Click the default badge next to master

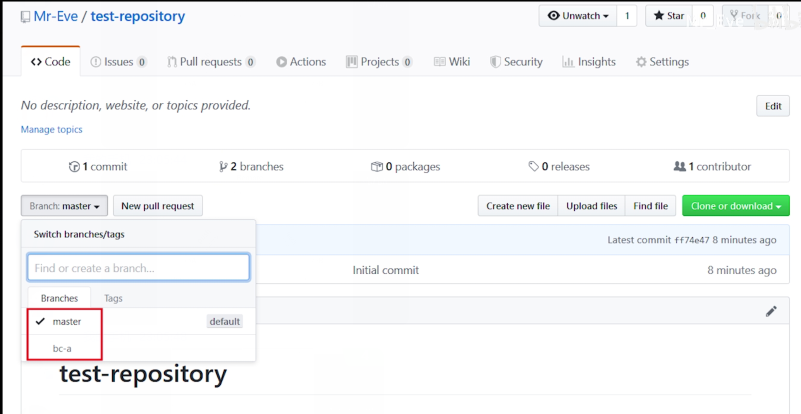pos(225,321)
